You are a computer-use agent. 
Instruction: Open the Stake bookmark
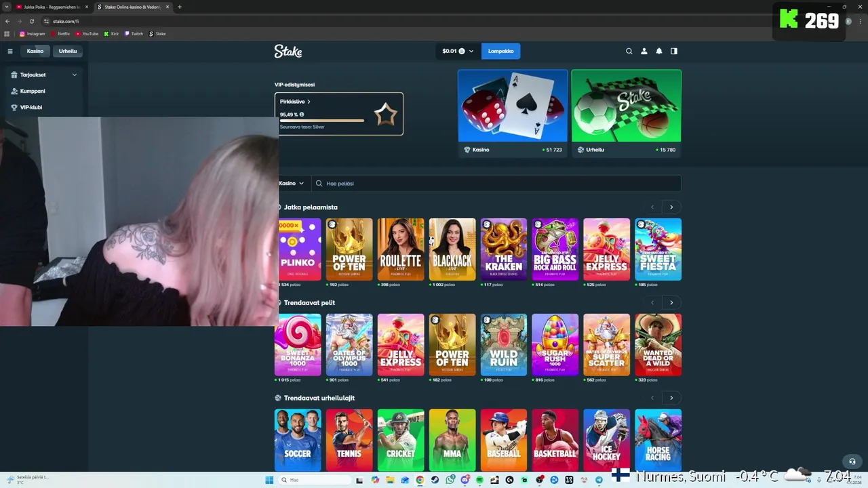click(x=157, y=33)
